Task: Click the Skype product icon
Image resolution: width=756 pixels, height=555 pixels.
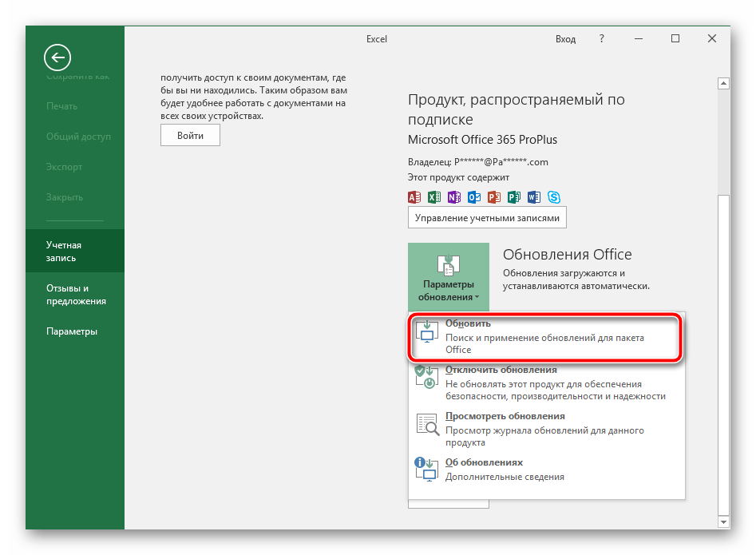Action: (x=553, y=197)
